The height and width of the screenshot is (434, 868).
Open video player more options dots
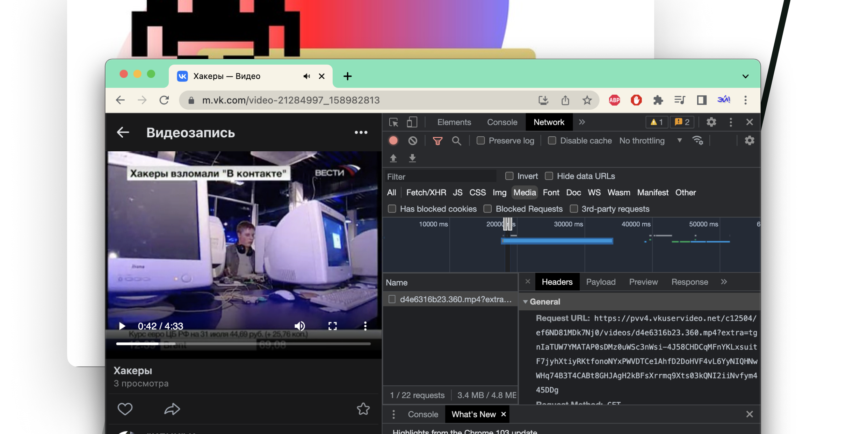(x=365, y=326)
